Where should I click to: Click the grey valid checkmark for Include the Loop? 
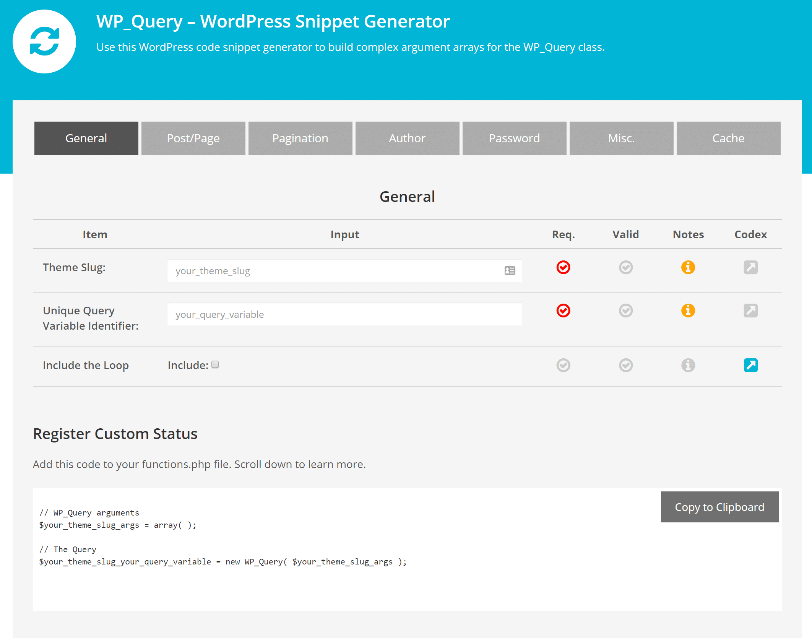pyautogui.click(x=624, y=364)
